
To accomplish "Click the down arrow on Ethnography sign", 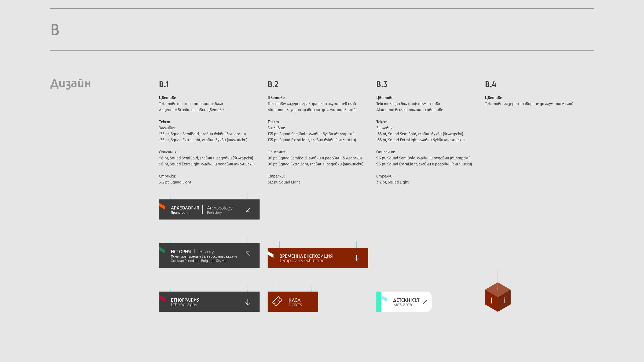I will click(x=248, y=302).
